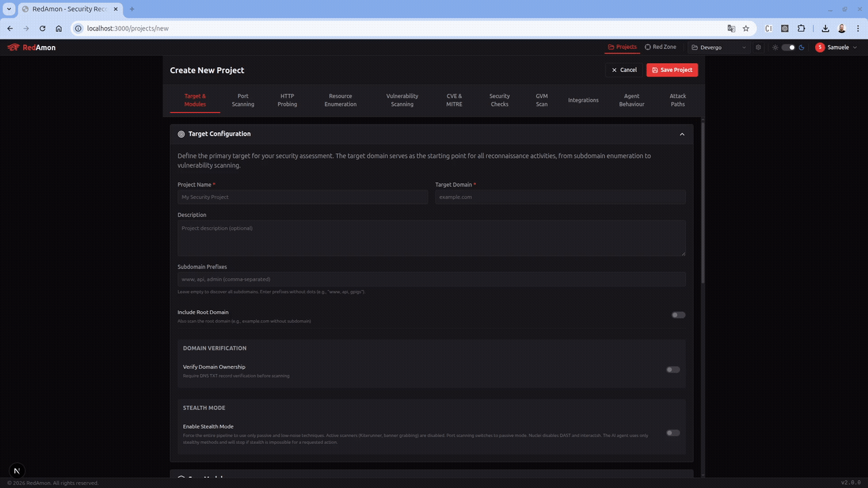The width and height of the screenshot is (868, 488).
Task: Click the moon icon for dark theme
Action: (802, 47)
